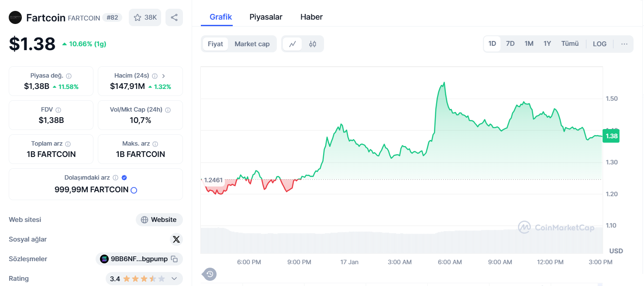Image resolution: width=644 pixels, height=286 pixels.
Task: Switch to the Grafik tab
Action: (x=220, y=17)
